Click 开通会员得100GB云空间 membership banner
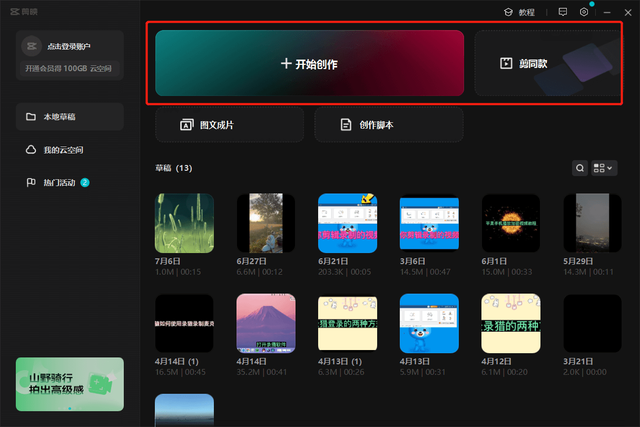 69,68
